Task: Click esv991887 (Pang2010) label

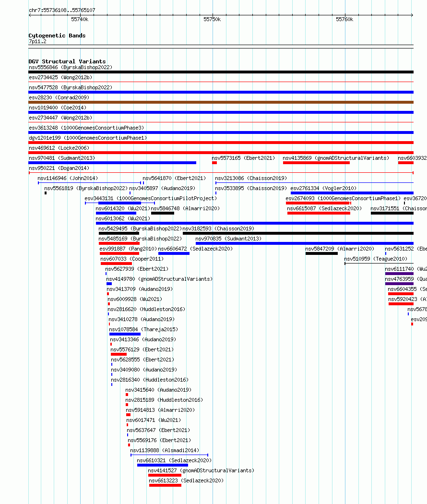Action: click(128, 249)
